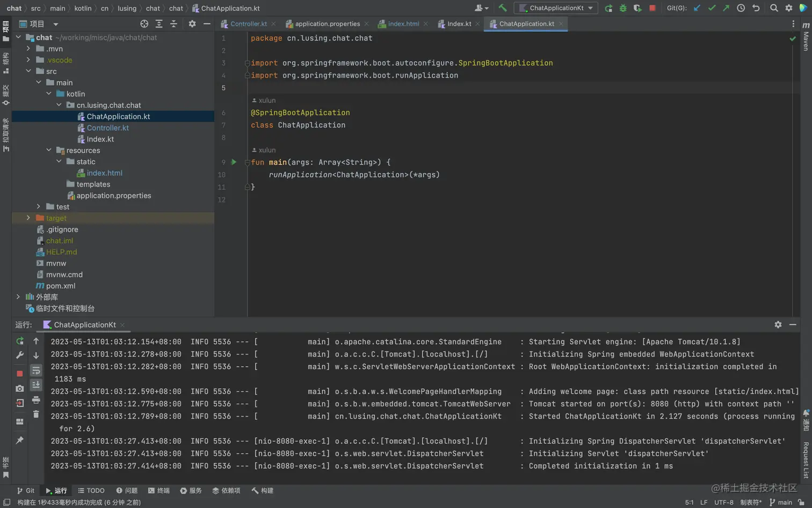Click the Debug bug icon in toolbar

pos(623,8)
